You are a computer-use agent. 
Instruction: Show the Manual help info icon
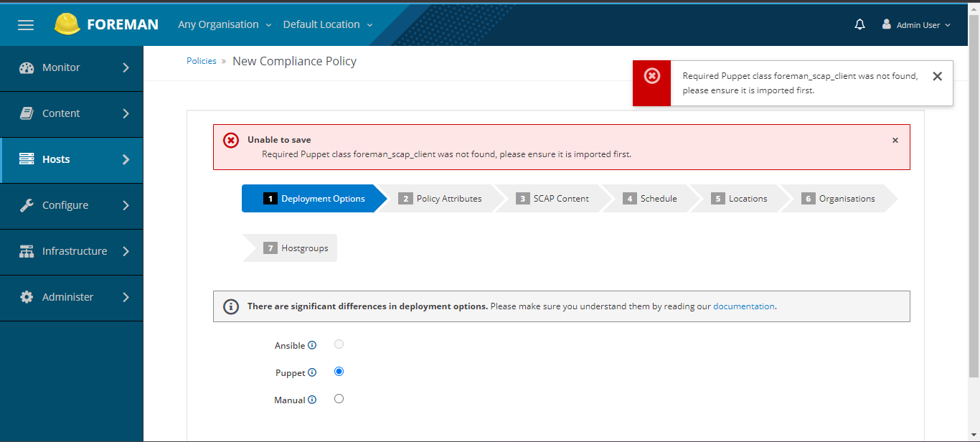tap(312, 400)
